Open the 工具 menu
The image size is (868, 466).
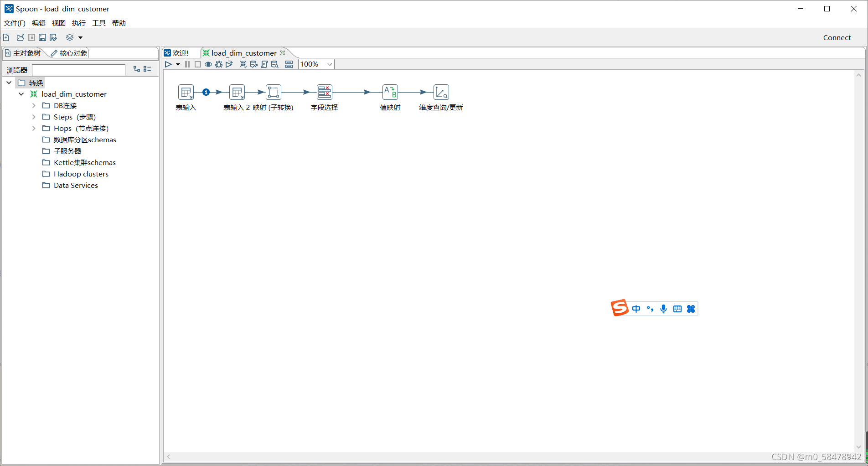pos(99,23)
